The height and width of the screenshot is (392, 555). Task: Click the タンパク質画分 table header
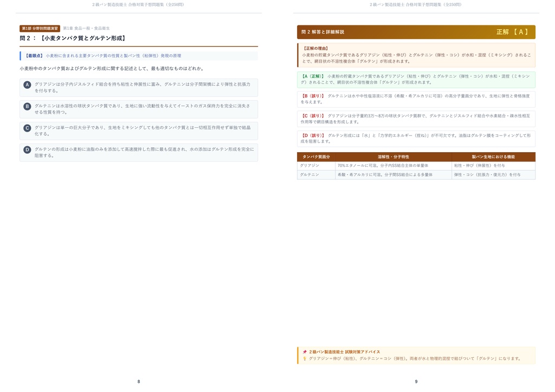click(x=316, y=157)
